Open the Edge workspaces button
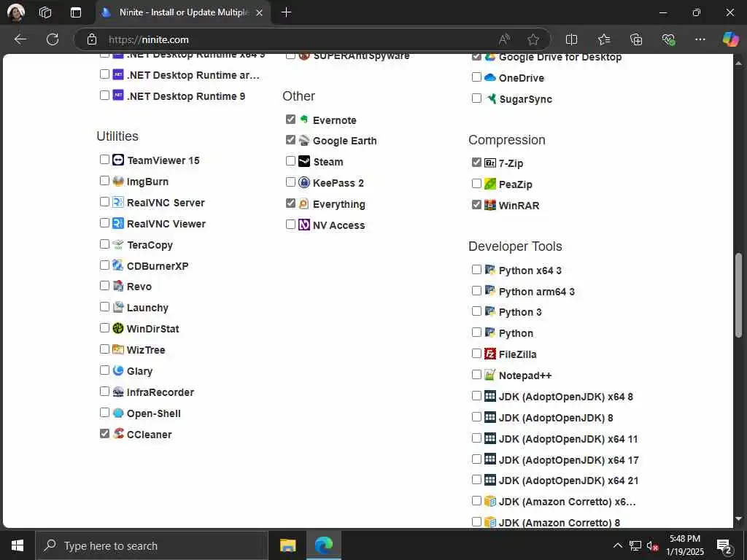The image size is (747, 560). 45,12
